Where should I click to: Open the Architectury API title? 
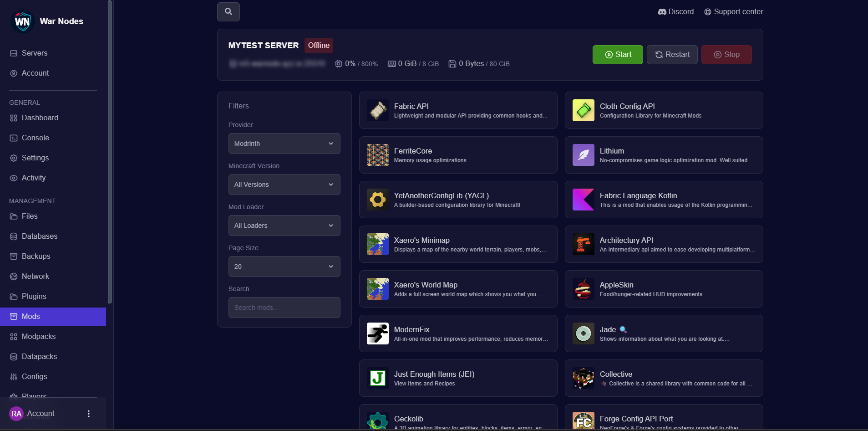pos(626,240)
